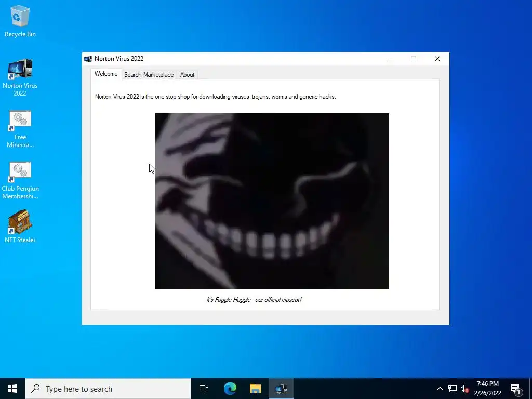Select the NFT Stealer desktop shortcut

click(20, 227)
